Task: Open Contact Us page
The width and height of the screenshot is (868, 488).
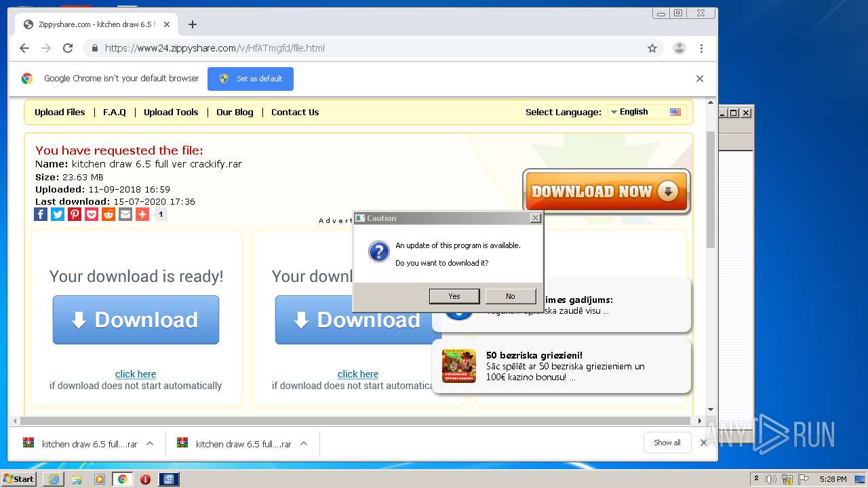Action: (x=295, y=113)
